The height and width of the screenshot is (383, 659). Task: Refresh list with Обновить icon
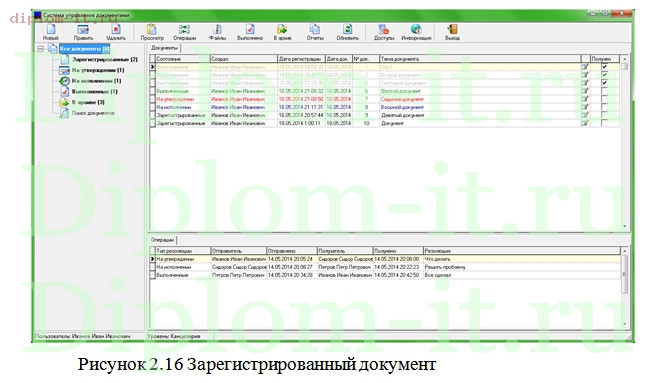348,32
